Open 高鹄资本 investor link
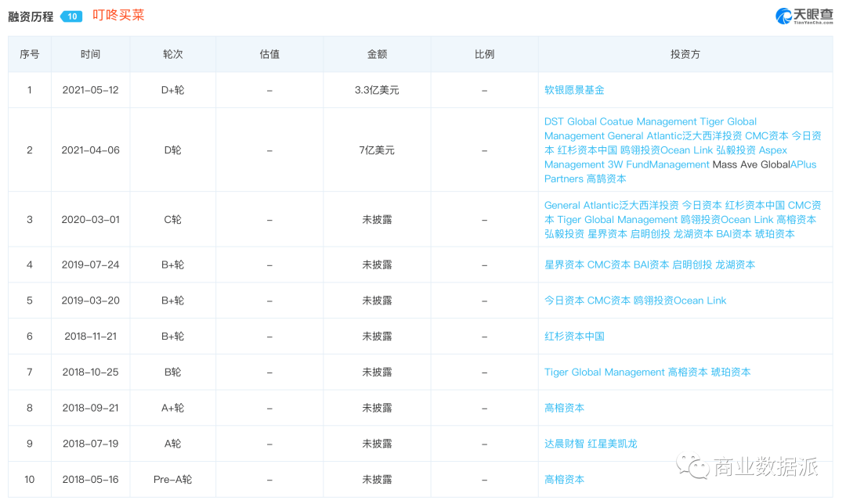 click(606, 179)
